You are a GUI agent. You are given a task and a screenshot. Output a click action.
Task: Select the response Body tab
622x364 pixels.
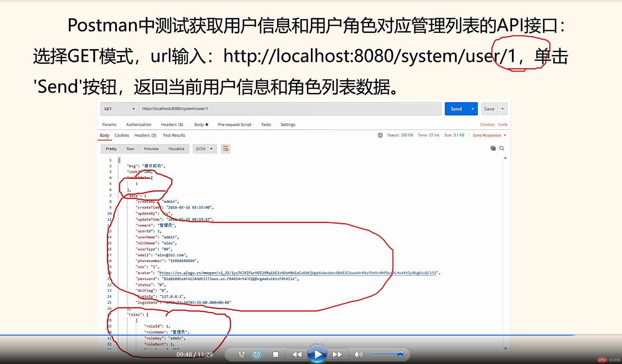click(105, 135)
